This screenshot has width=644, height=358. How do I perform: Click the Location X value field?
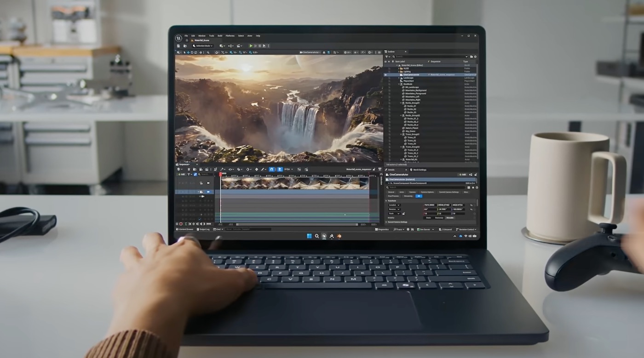431,205
